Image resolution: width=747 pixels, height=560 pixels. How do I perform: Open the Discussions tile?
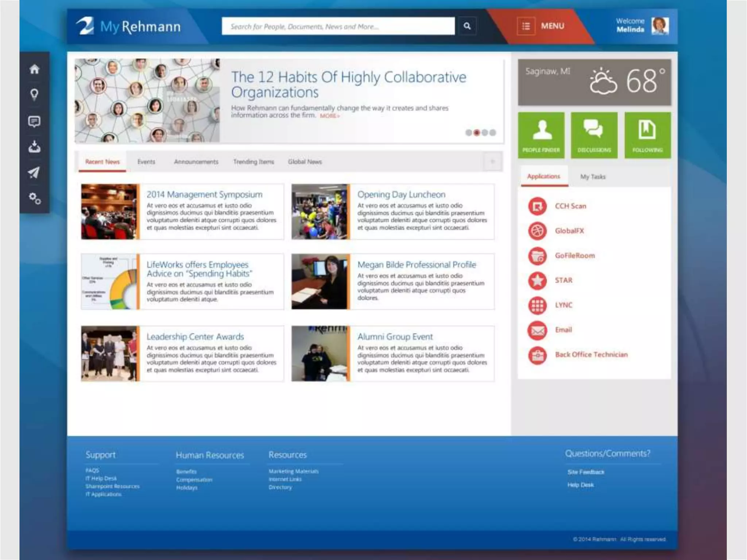pos(594,135)
